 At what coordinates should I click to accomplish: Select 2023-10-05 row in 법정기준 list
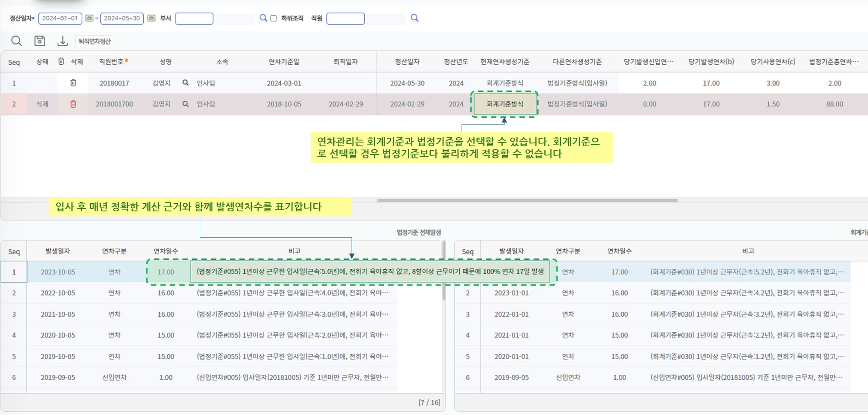pos(58,272)
